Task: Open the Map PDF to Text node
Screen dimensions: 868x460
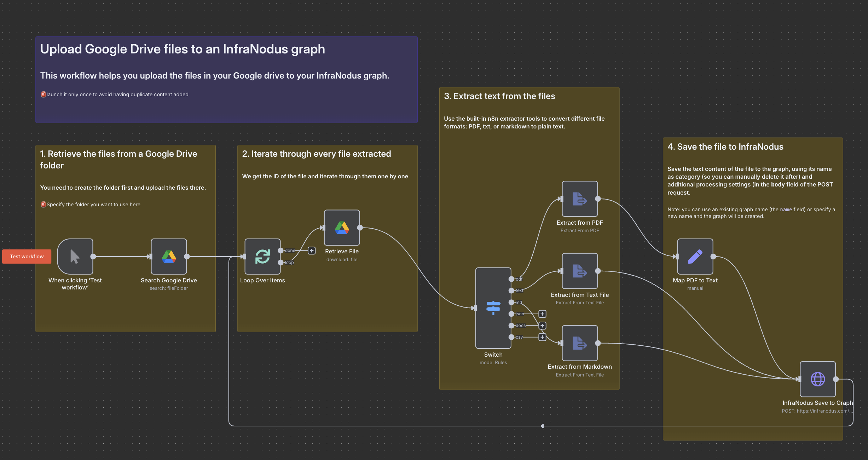Action: (x=695, y=257)
